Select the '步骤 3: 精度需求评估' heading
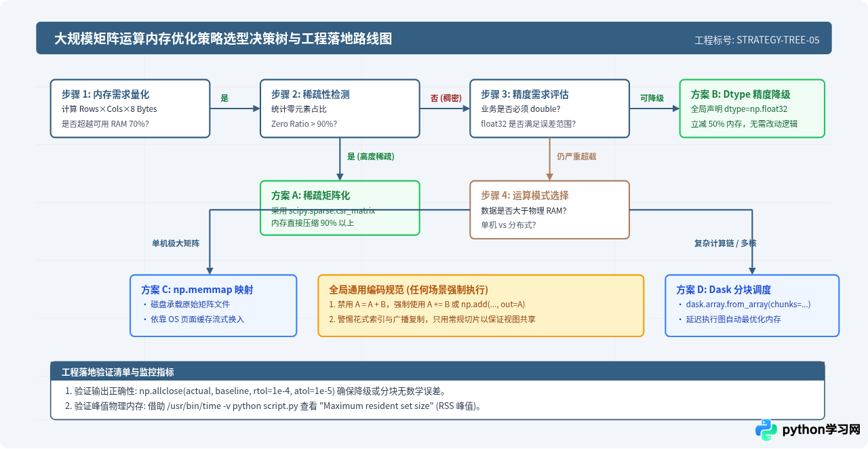This screenshot has height=449, width=868. [x=525, y=94]
